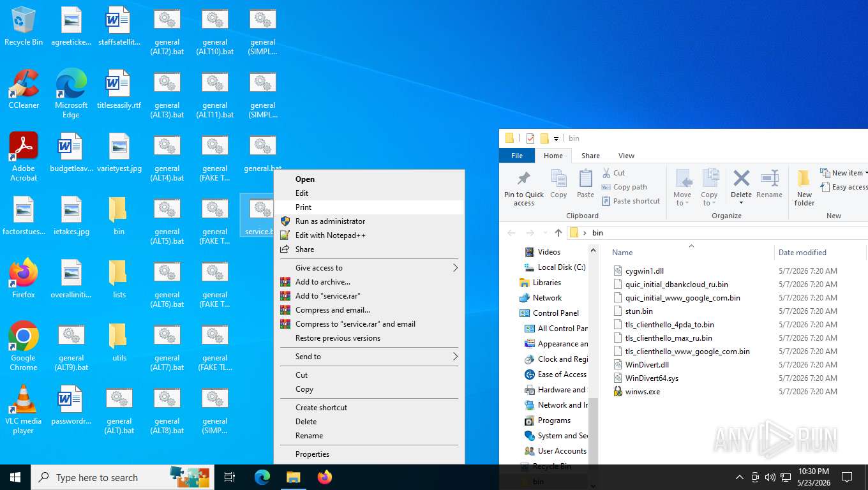Choose Print in the context menu
The height and width of the screenshot is (490, 868).
(369, 207)
